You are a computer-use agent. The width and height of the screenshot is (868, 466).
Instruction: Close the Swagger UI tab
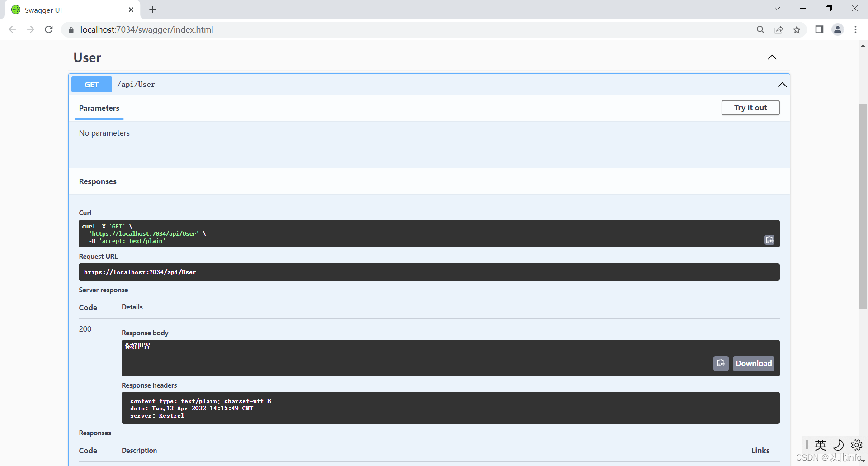tap(131, 10)
